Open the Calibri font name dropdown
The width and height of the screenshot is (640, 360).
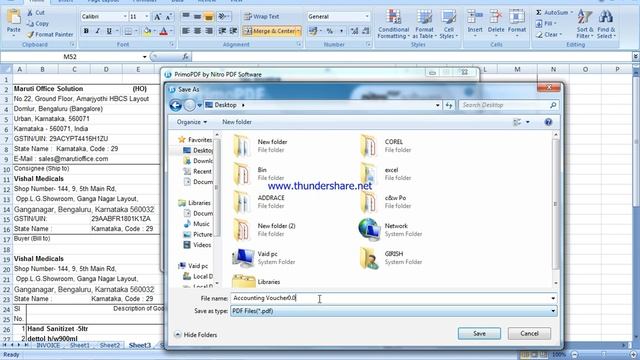click(x=125, y=17)
